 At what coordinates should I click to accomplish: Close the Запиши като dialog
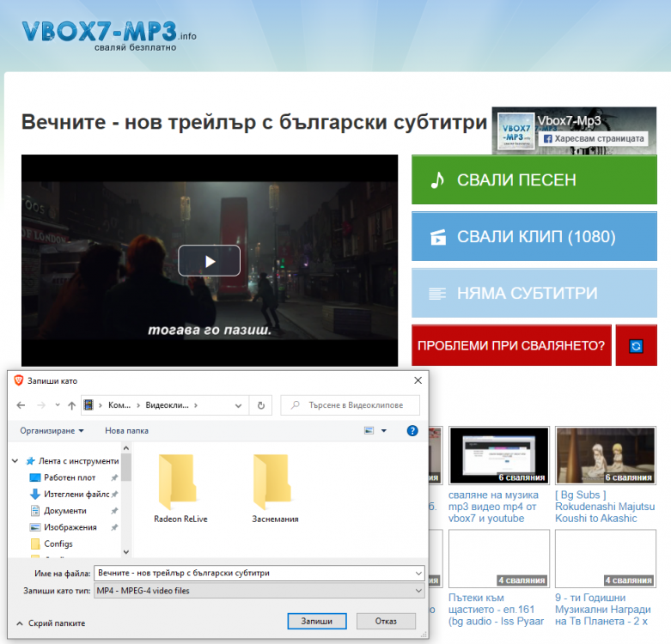pyautogui.click(x=418, y=380)
